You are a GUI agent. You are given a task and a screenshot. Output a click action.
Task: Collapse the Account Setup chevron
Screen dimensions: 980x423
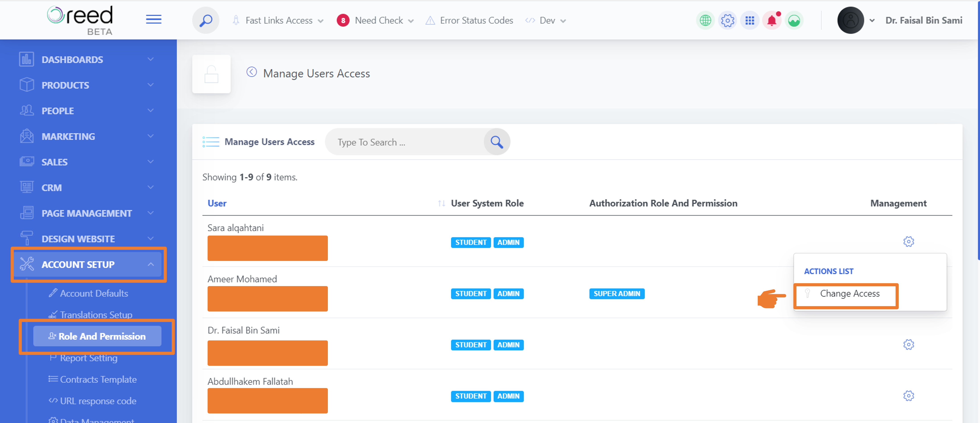point(151,264)
